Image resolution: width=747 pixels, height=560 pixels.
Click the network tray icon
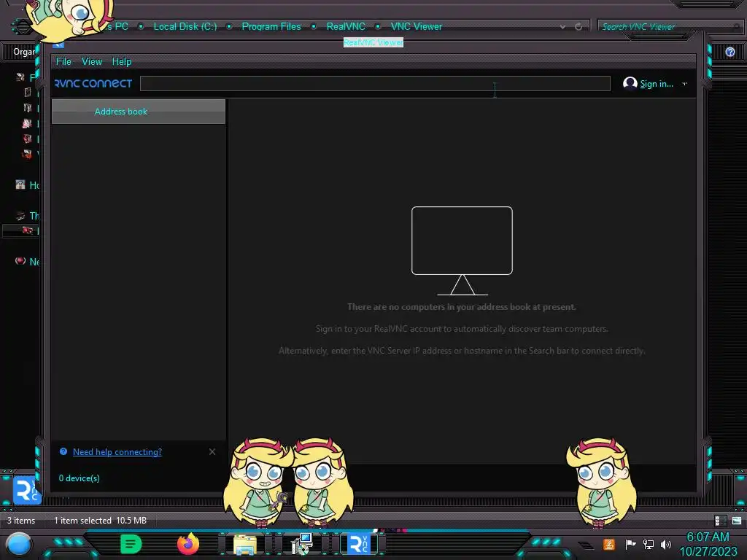click(x=649, y=544)
